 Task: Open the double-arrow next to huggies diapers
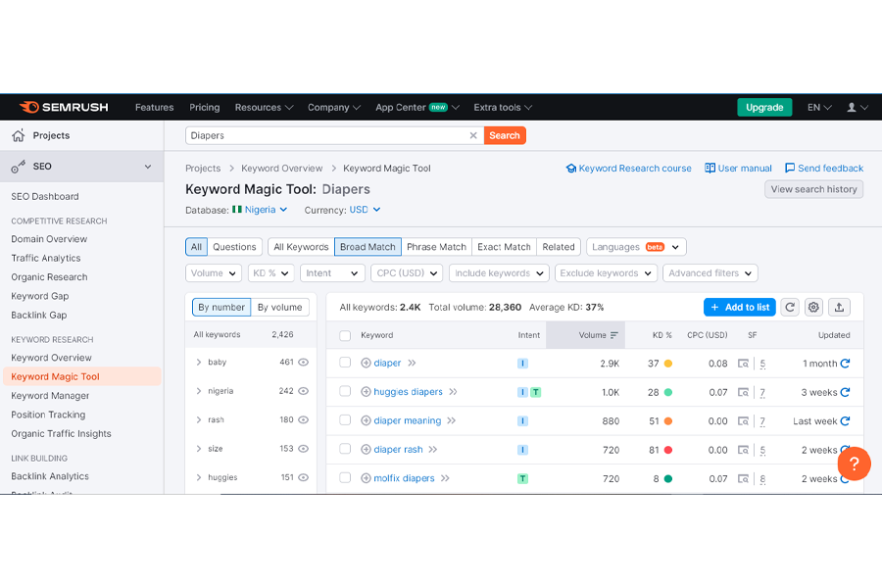(x=454, y=392)
